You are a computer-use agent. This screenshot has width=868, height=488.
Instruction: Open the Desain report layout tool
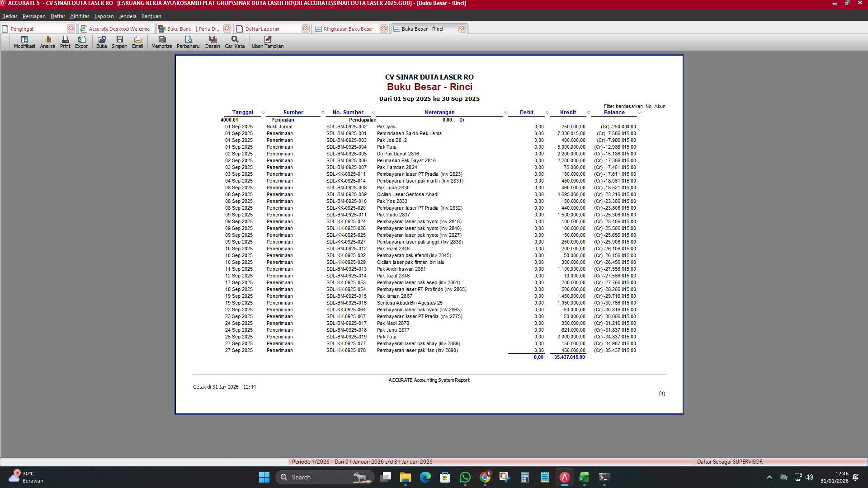(212, 42)
